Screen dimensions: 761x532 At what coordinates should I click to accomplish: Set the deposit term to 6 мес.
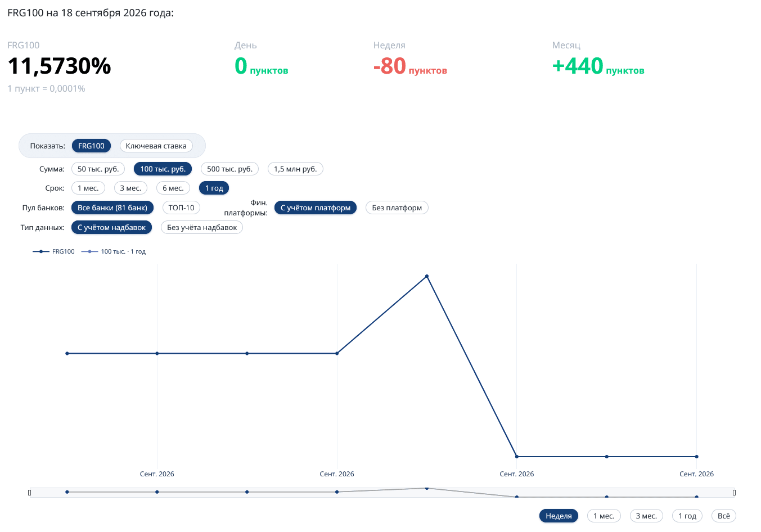(x=173, y=188)
